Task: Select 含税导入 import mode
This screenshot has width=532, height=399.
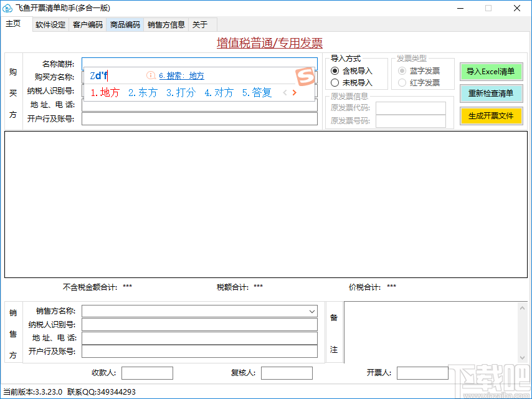Action: coord(352,70)
